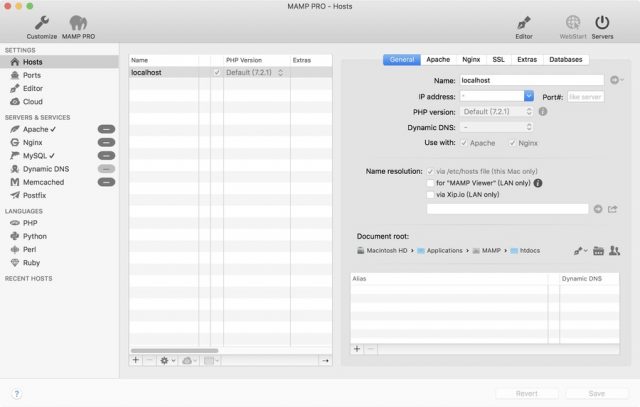The width and height of the screenshot is (640, 407).
Task: Switch to Nginx tab
Action: [x=471, y=60]
